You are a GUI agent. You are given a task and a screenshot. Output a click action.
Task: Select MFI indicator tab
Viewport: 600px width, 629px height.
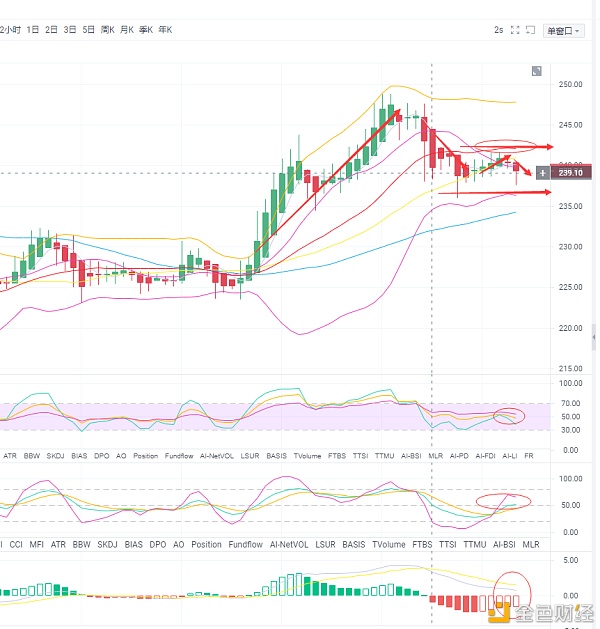click(x=36, y=545)
